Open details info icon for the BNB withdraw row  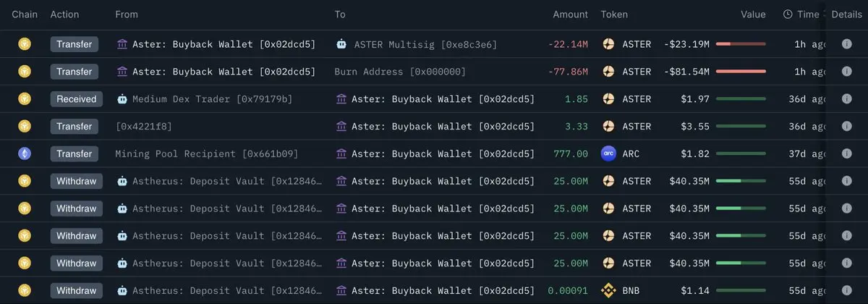[x=846, y=291]
